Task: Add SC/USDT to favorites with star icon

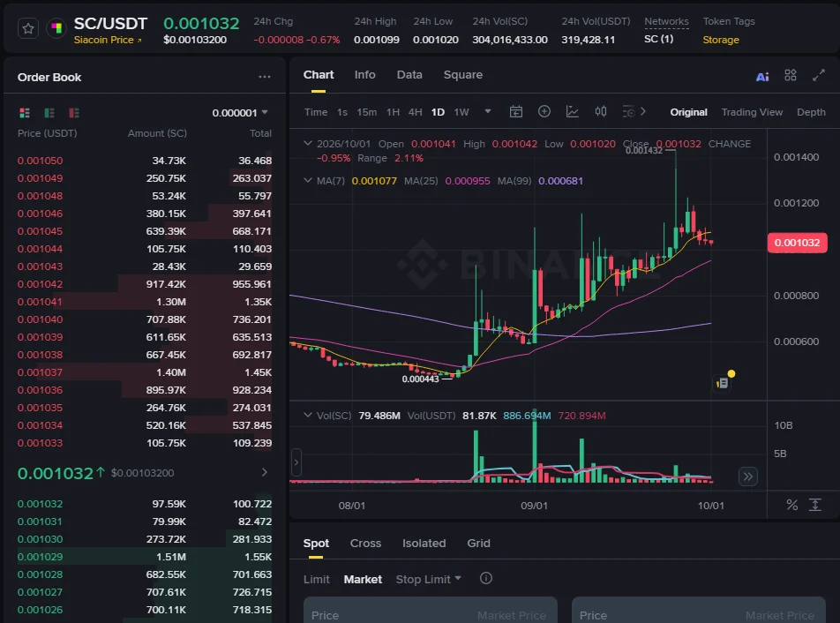Action: (x=28, y=28)
